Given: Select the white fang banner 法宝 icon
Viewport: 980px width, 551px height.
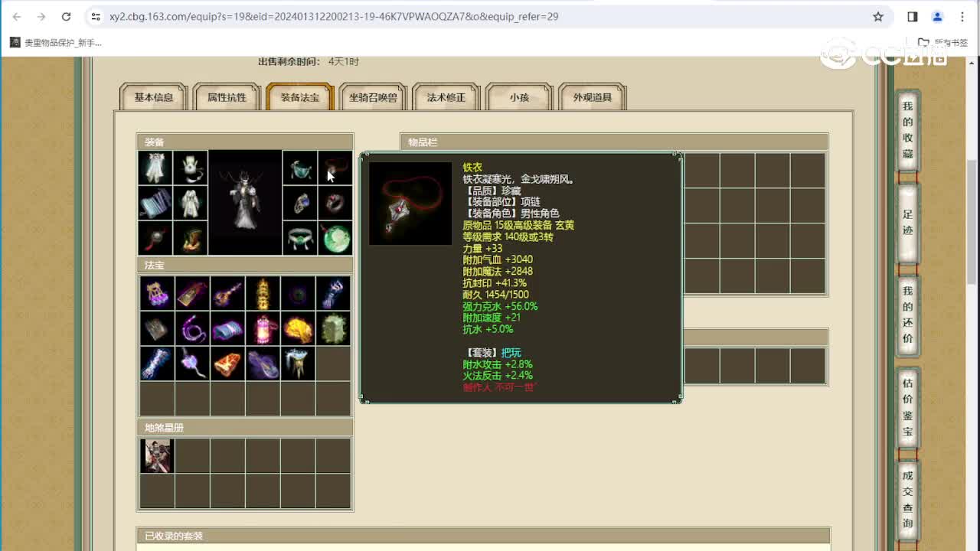Looking at the screenshot, I should tap(298, 364).
